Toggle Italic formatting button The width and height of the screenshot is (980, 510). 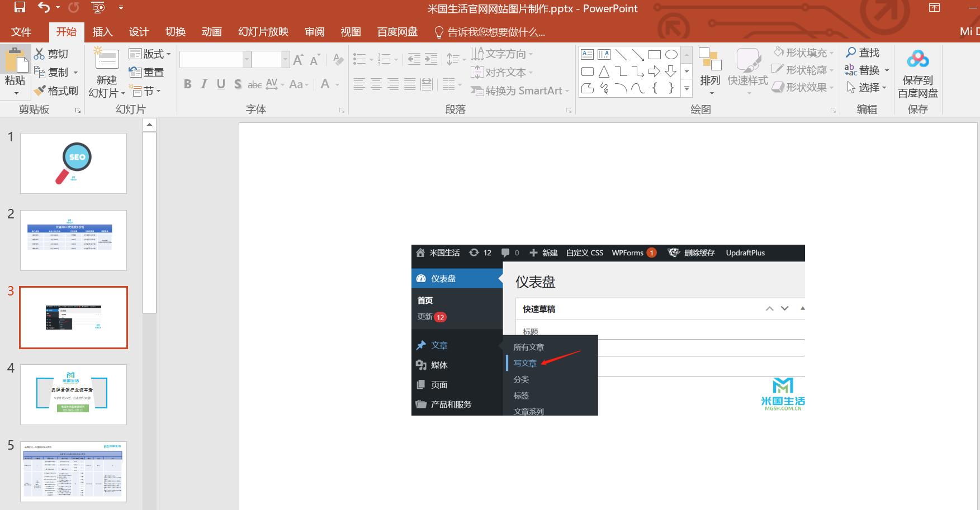[204, 84]
